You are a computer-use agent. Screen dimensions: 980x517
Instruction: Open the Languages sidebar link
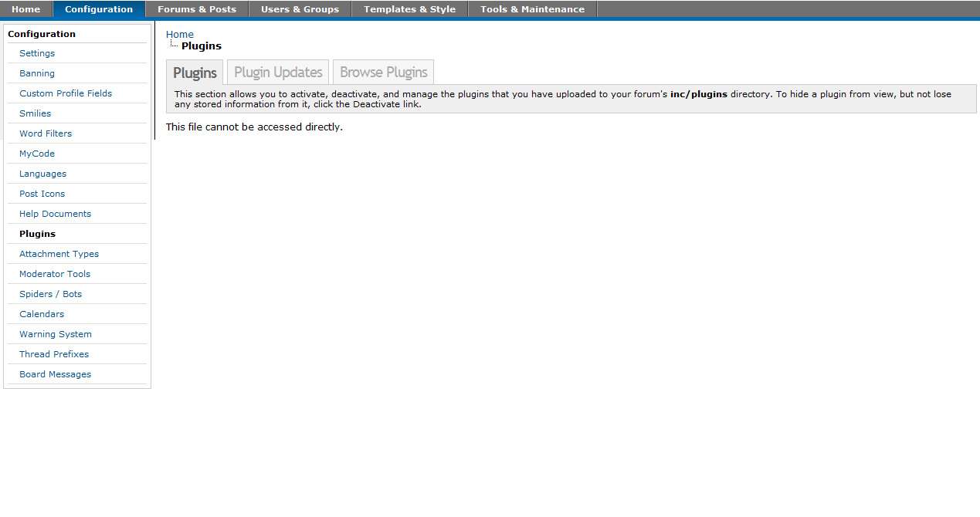pos(43,174)
